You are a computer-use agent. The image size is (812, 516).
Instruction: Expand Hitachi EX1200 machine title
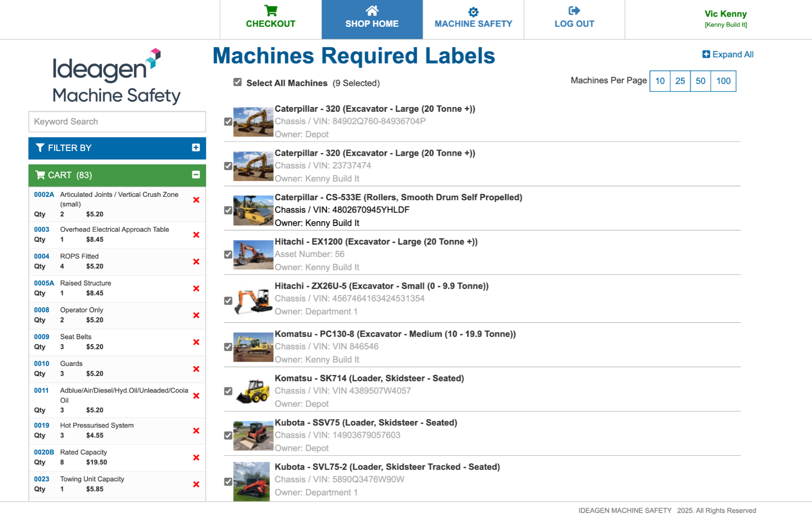(x=376, y=242)
